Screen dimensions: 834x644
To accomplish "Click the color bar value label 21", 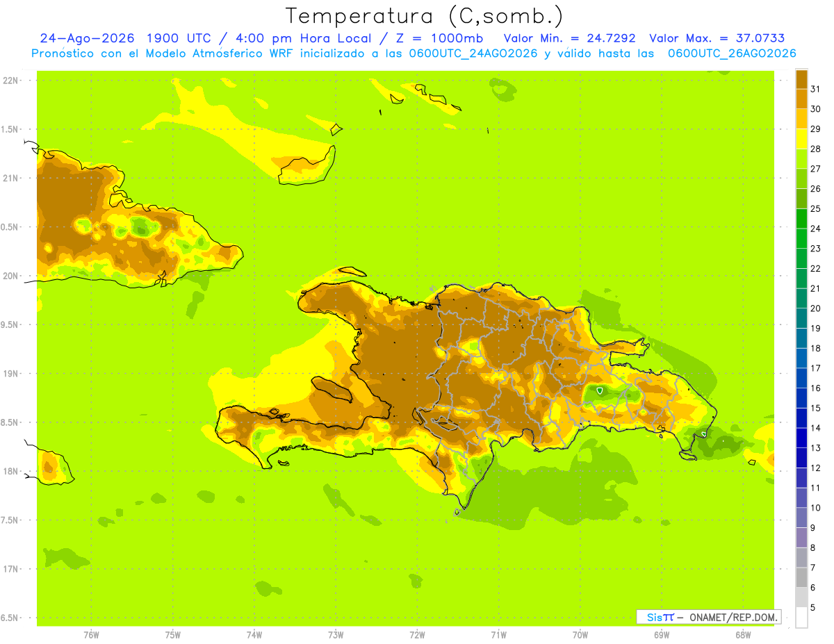I will [x=816, y=288].
